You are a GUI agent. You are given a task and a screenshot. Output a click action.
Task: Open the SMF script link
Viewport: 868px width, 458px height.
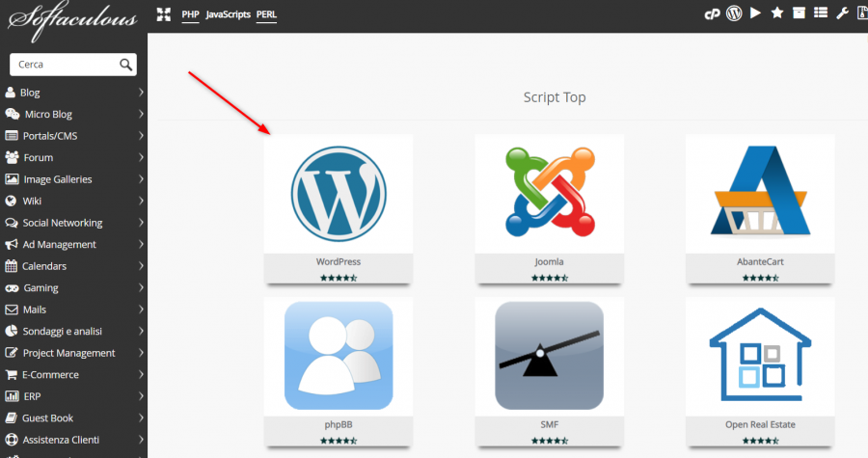(x=549, y=425)
